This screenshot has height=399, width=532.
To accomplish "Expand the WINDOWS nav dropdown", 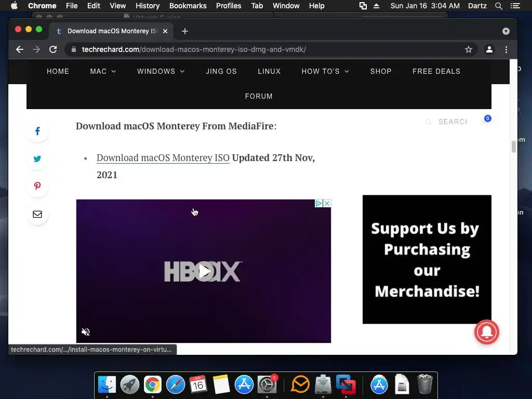I will pyautogui.click(x=161, y=71).
